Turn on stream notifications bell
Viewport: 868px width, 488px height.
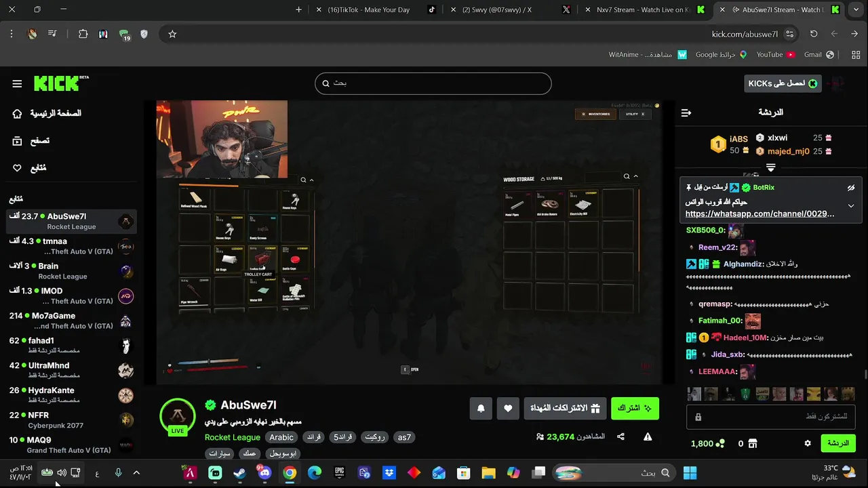481,408
